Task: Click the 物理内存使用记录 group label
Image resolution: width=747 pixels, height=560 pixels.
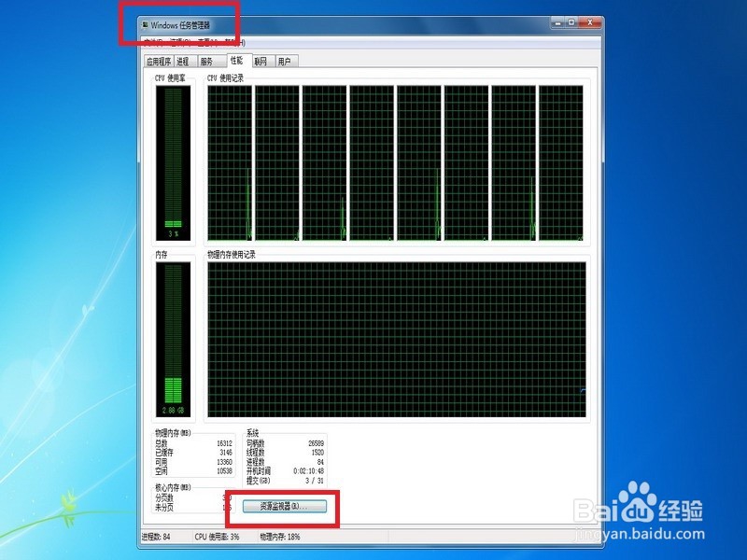Action: pyautogui.click(x=232, y=255)
